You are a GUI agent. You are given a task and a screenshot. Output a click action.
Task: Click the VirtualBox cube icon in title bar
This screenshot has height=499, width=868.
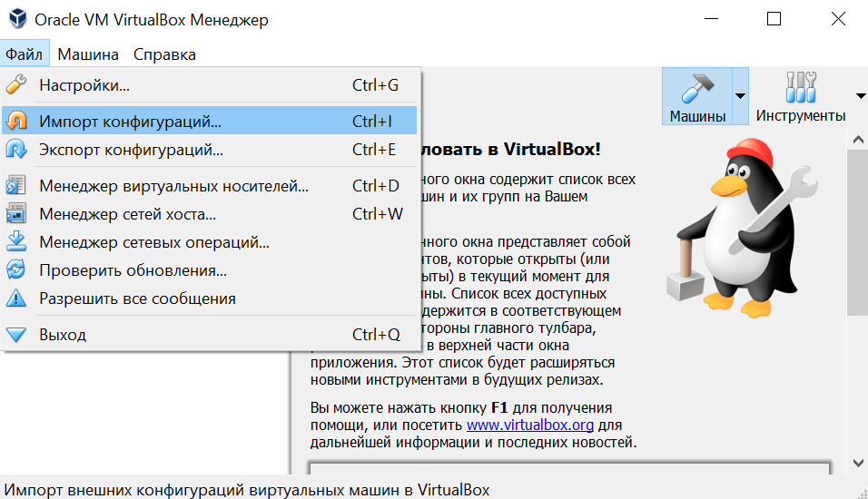(18, 19)
